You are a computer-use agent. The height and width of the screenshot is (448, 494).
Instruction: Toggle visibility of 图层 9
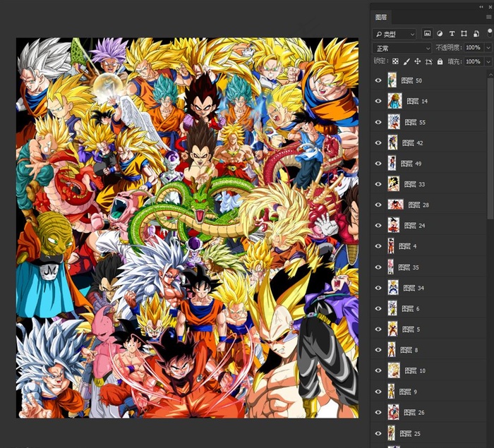(378, 392)
